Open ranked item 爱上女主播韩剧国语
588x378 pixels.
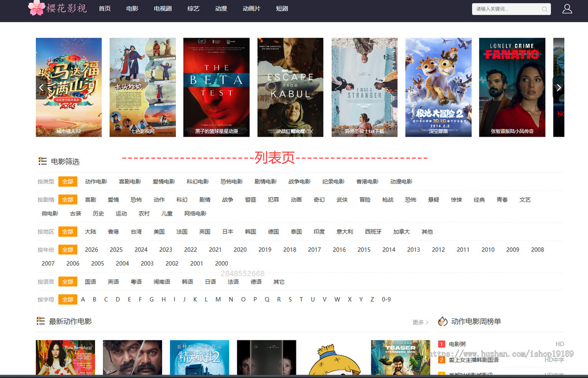tap(473, 360)
